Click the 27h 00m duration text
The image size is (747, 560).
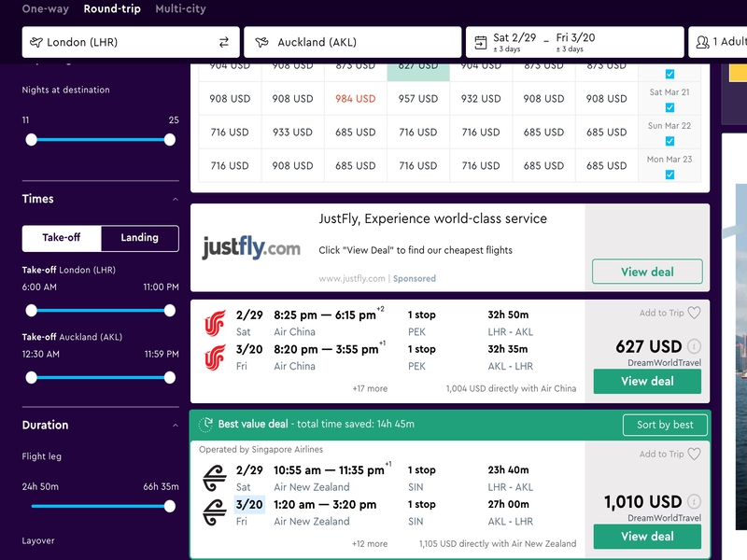click(508, 504)
